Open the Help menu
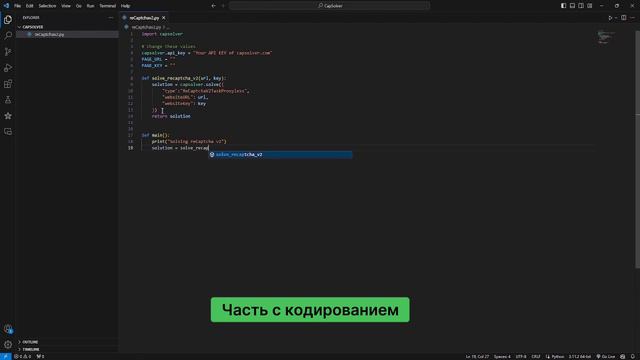640x360 pixels. coord(125,6)
